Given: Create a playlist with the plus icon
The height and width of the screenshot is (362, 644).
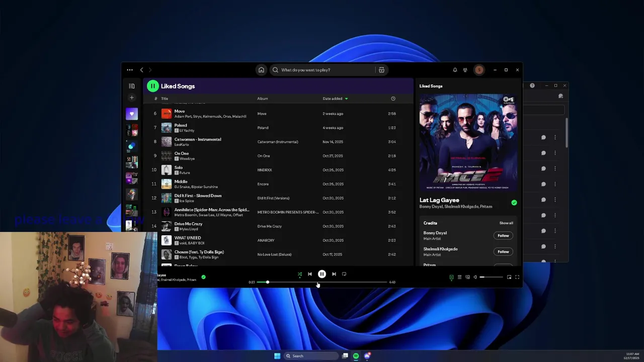Looking at the screenshot, I should (x=132, y=98).
